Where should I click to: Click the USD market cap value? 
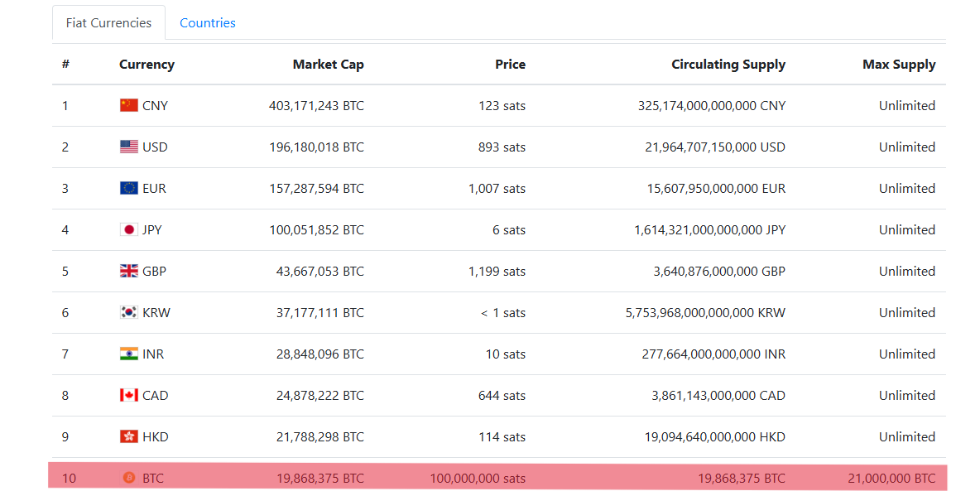316,147
